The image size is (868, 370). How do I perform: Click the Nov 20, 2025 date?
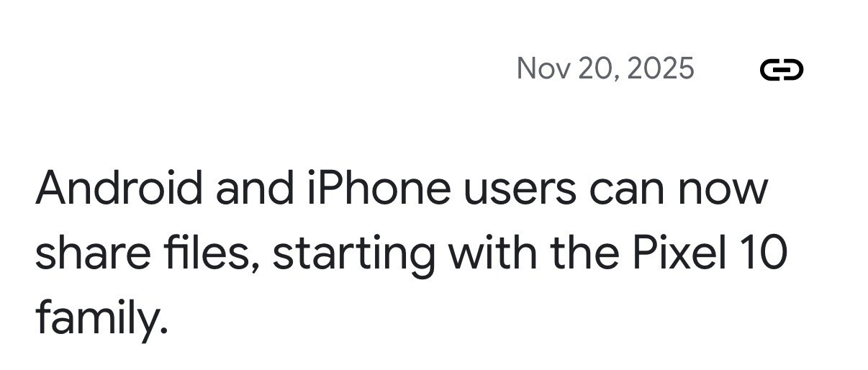tap(605, 69)
